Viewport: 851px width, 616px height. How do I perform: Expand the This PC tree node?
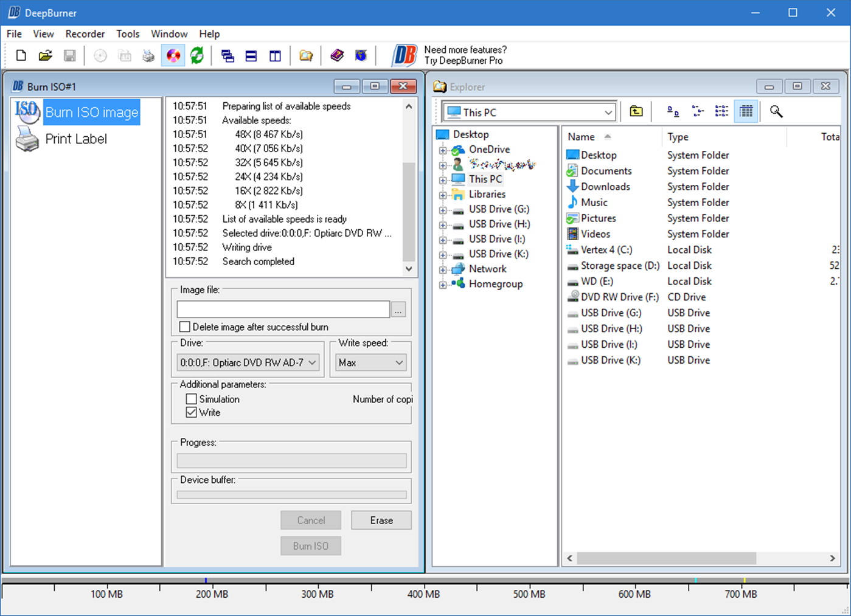pos(443,180)
